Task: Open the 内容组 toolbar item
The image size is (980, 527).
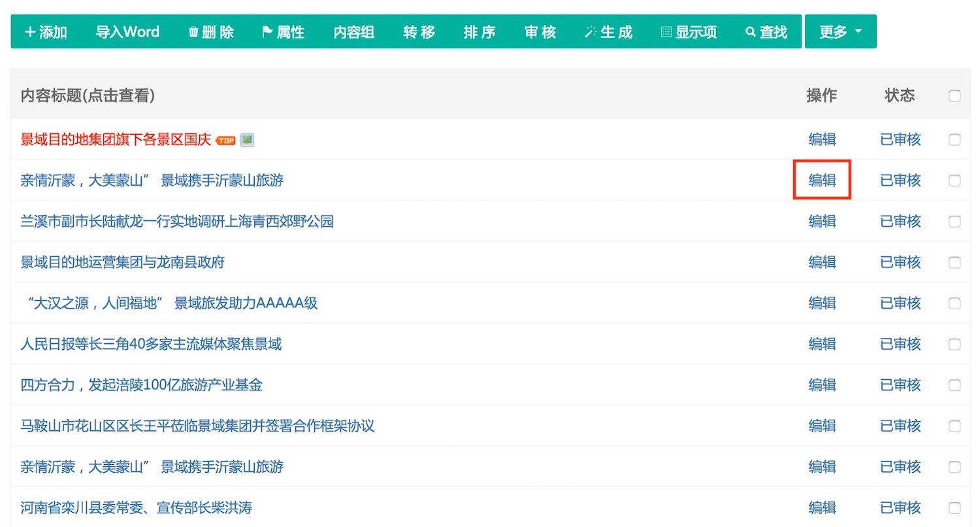Action: click(x=353, y=32)
